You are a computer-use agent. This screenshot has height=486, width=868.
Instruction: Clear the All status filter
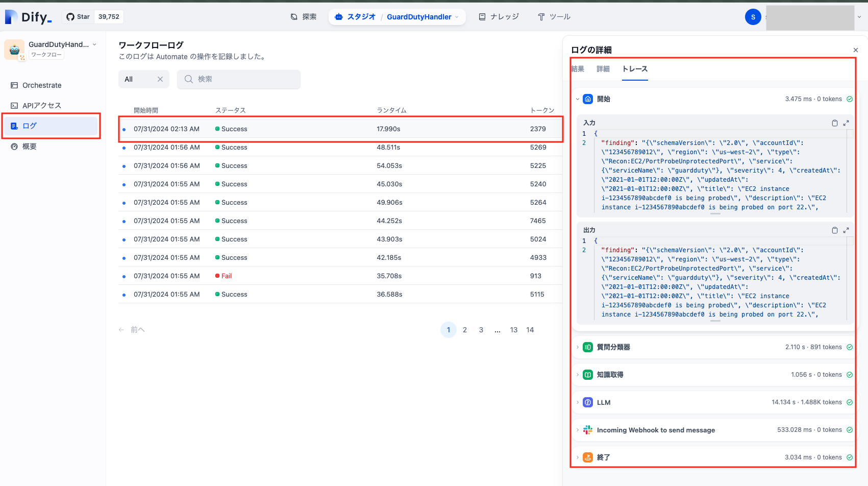click(160, 79)
